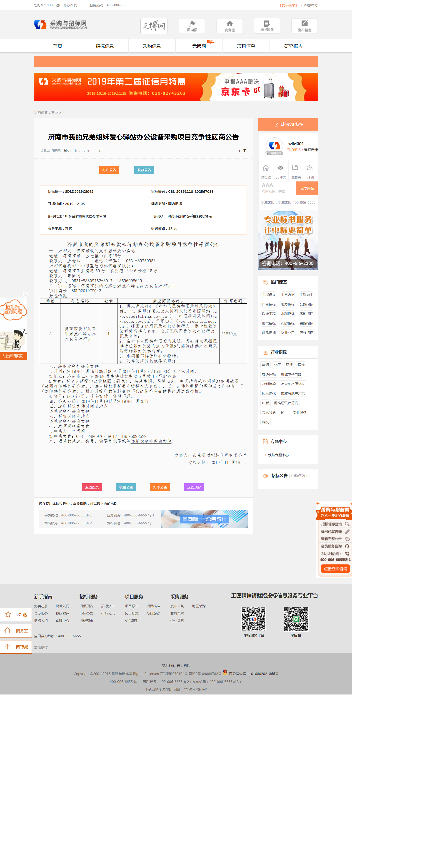Screen dimensions: 434x868
Task: Click the 发布信息 link at top
Action: coord(288,5)
